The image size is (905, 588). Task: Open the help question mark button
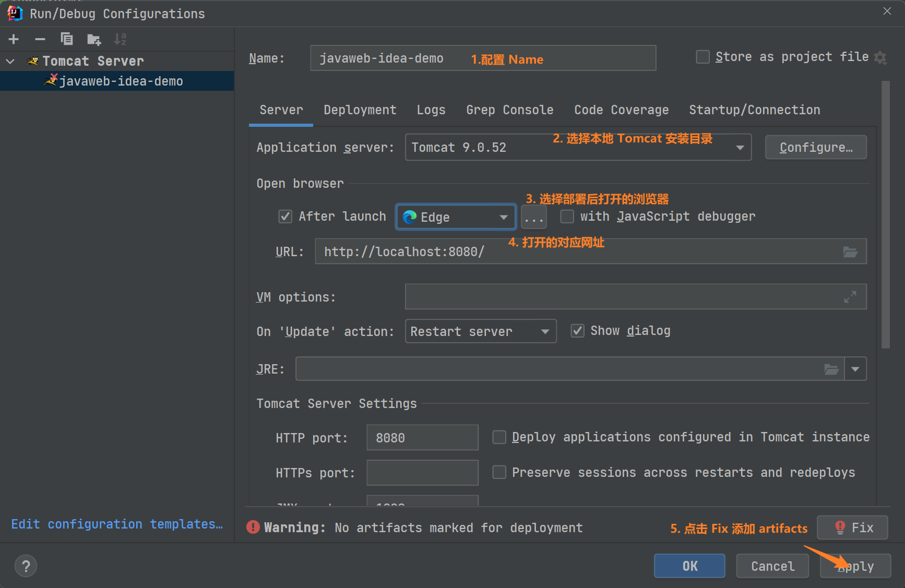pos(26,566)
